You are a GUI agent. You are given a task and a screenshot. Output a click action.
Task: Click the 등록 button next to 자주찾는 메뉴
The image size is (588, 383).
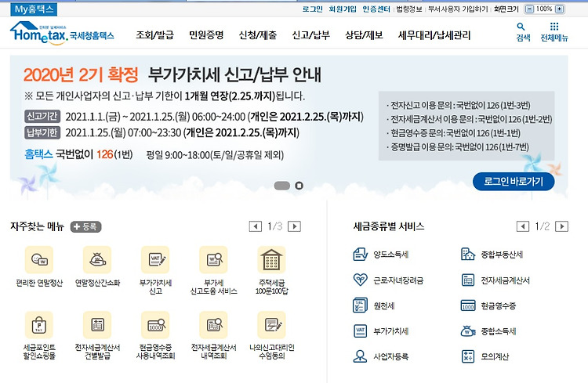[86, 226]
